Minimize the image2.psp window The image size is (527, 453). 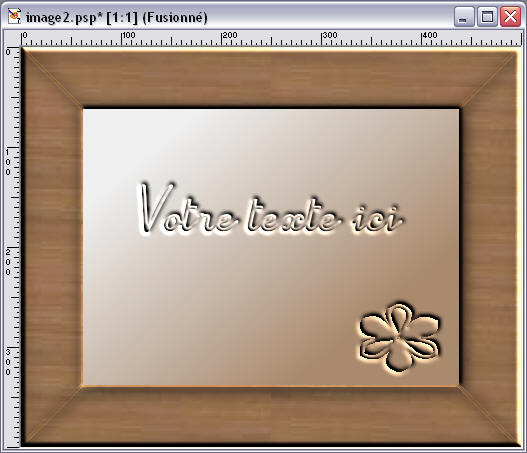pyautogui.click(x=464, y=16)
